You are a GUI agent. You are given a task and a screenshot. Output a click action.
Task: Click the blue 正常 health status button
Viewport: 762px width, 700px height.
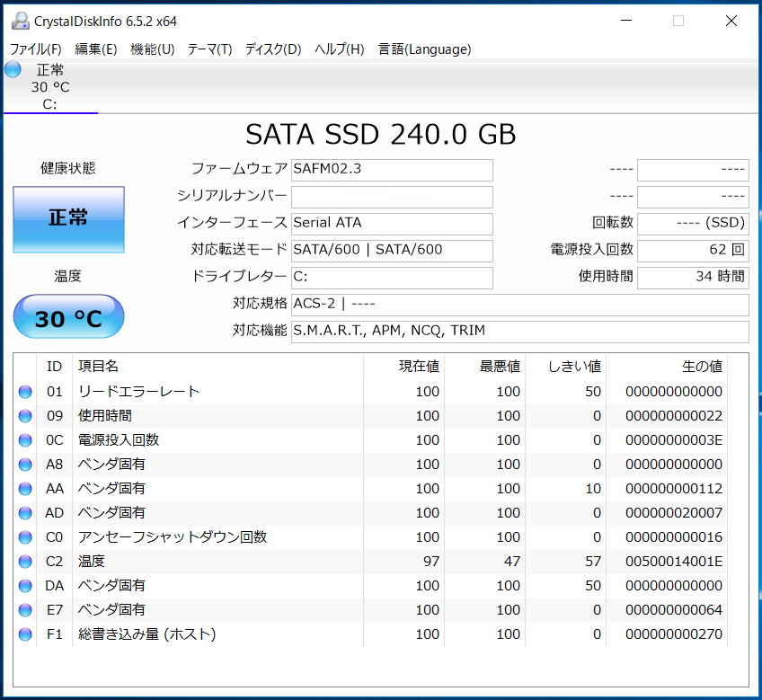[x=68, y=219]
